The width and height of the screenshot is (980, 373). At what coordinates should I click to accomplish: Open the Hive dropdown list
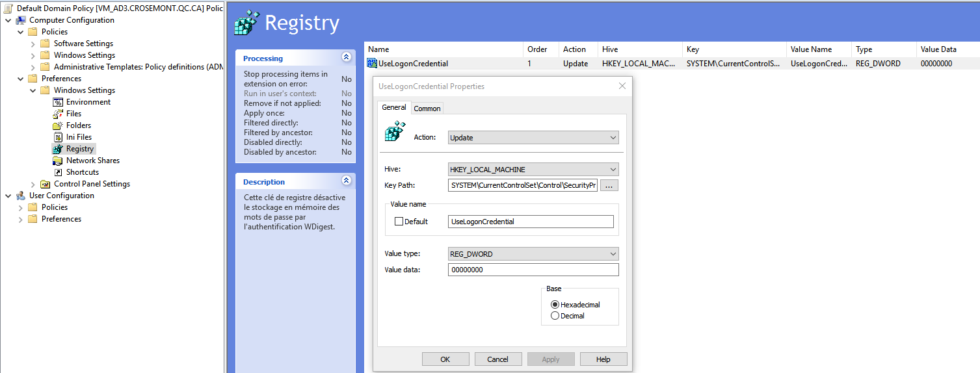pos(533,170)
